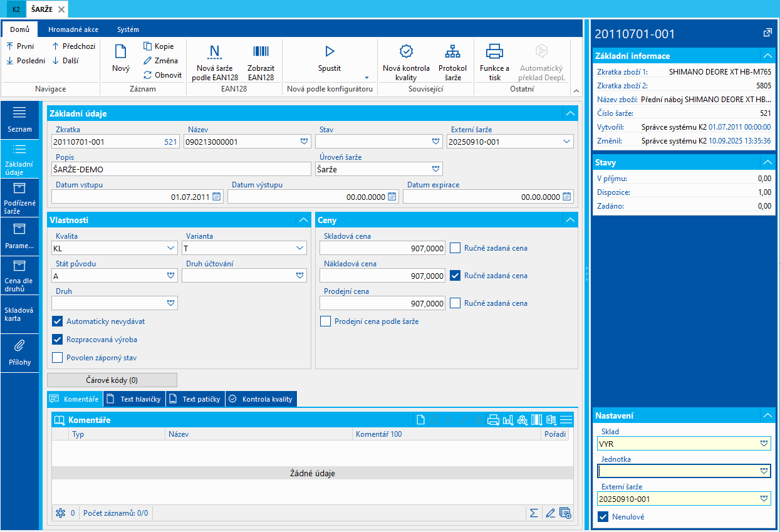
Task: Collapse Nastavení panel
Action: pyautogui.click(x=767, y=415)
